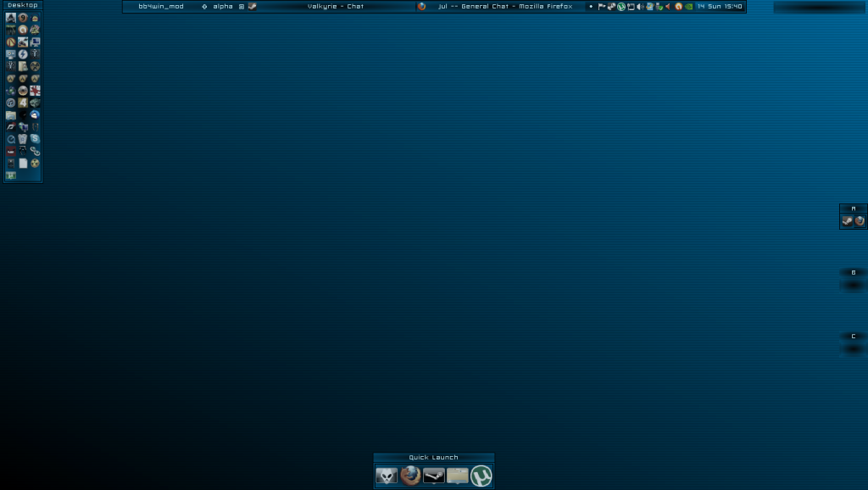868x490 pixels.
Task: Open Skype icon in the Desktop panel
Action: tap(35, 138)
